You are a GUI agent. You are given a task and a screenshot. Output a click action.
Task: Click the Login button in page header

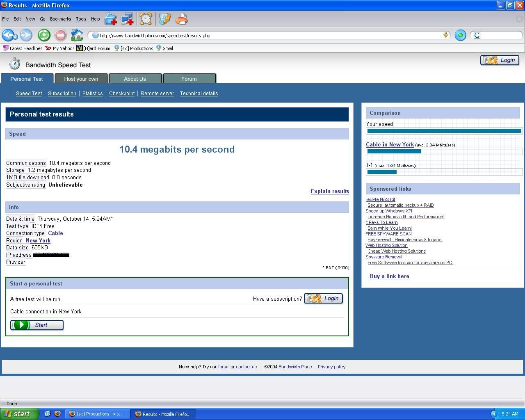(x=500, y=60)
